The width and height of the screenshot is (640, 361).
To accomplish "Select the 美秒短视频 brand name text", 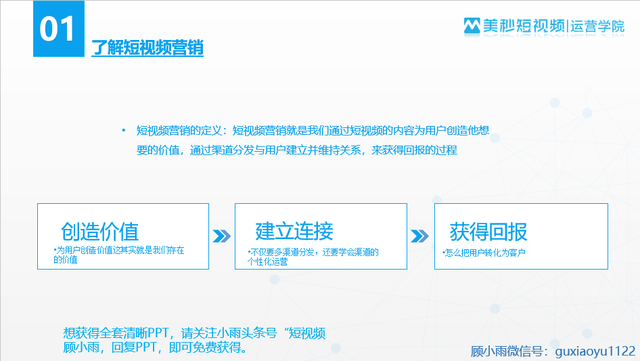I will click(x=524, y=26).
